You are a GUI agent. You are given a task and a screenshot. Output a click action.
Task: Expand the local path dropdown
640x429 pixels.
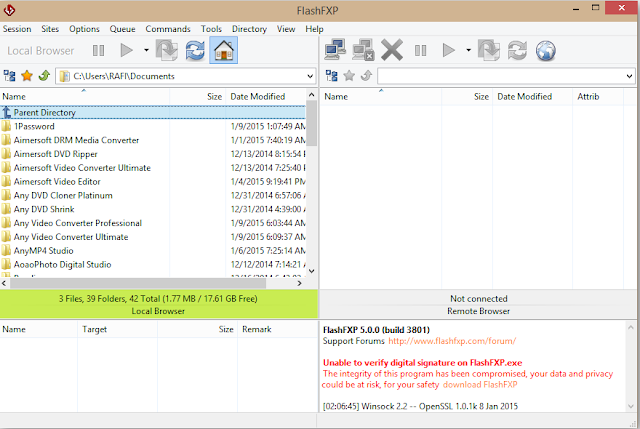point(310,76)
